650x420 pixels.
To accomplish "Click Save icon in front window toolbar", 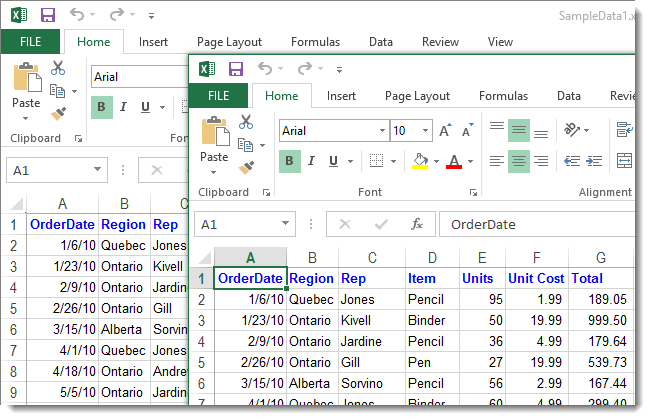I will [236, 69].
